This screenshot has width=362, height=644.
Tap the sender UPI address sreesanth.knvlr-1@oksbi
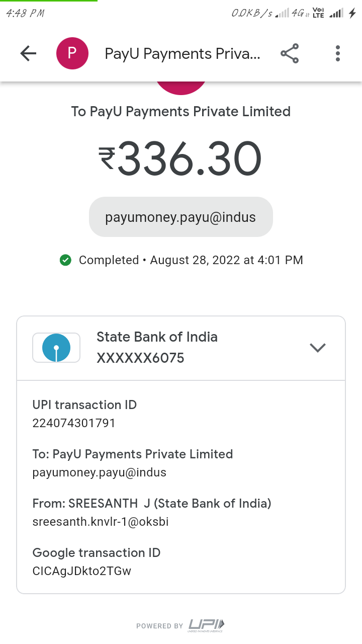[101, 522]
